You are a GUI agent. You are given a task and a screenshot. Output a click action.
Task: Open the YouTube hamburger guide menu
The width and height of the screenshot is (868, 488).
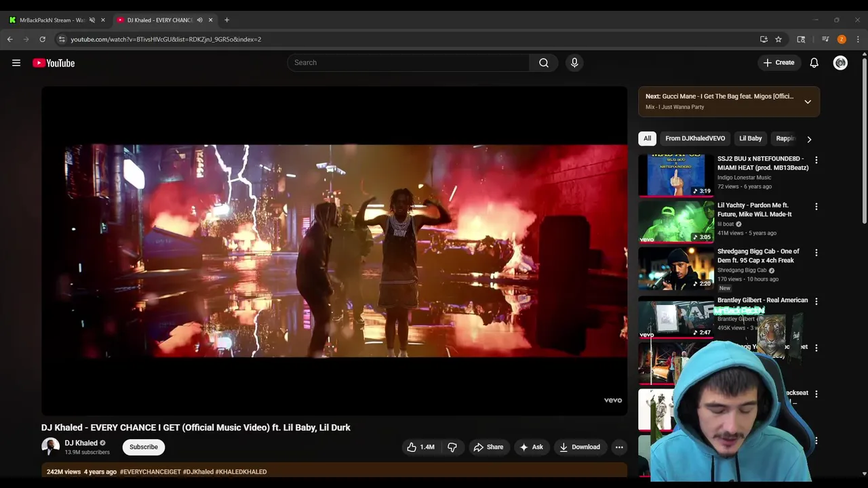point(16,63)
